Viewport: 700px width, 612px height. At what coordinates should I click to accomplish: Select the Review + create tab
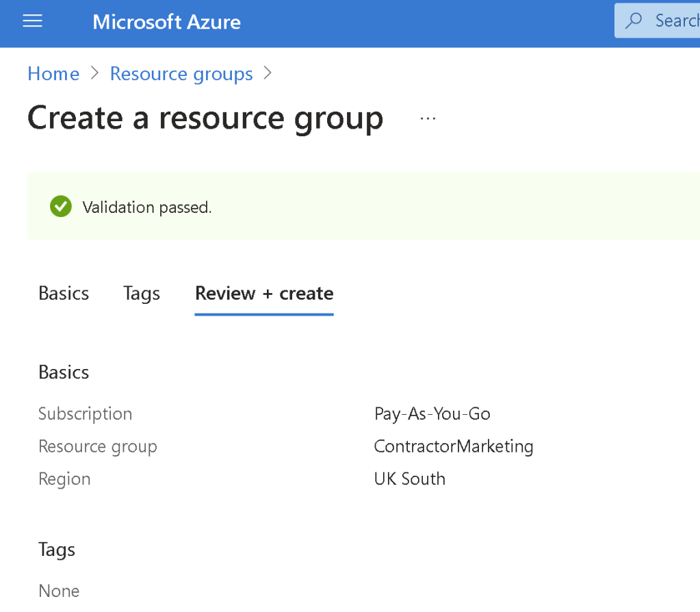pyautogui.click(x=264, y=294)
